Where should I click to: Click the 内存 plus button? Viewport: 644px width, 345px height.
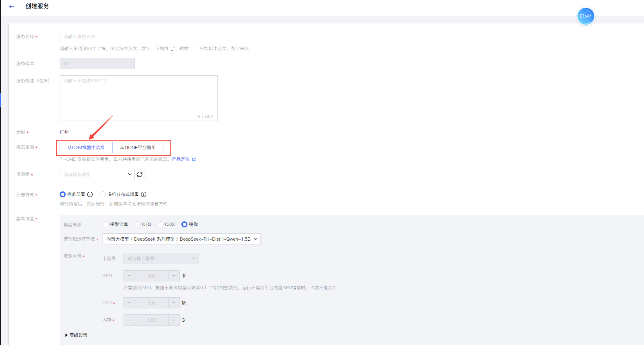pyautogui.click(x=174, y=320)
